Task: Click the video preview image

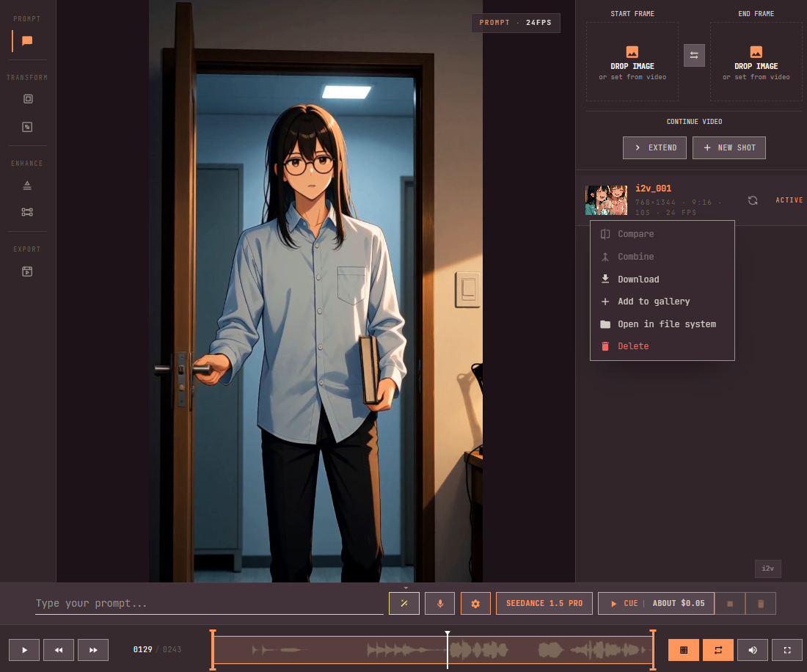Action: (315, 291)
